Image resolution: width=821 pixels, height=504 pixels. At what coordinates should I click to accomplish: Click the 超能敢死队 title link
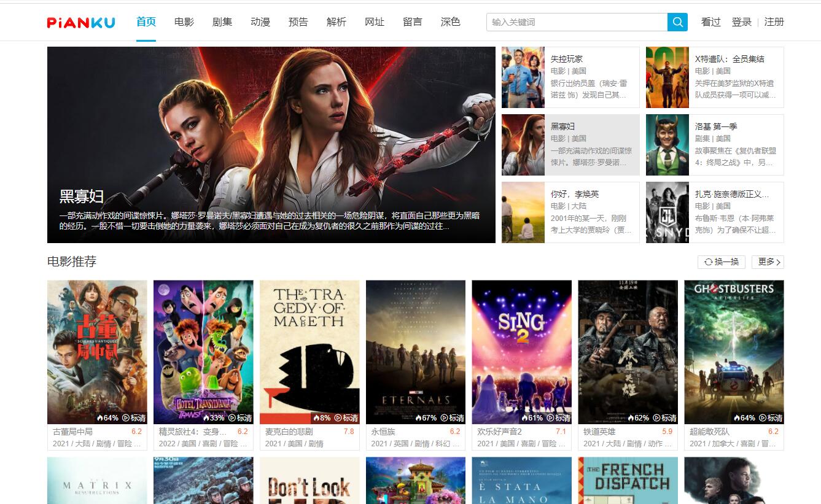pyautogui.click(x=710, y=432)
